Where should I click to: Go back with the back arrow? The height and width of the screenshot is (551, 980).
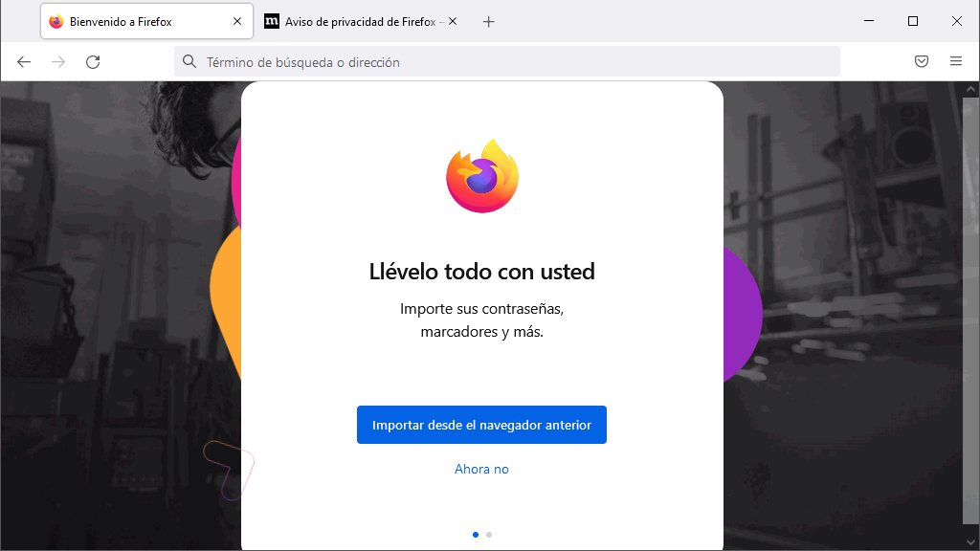tap(24, 62)
